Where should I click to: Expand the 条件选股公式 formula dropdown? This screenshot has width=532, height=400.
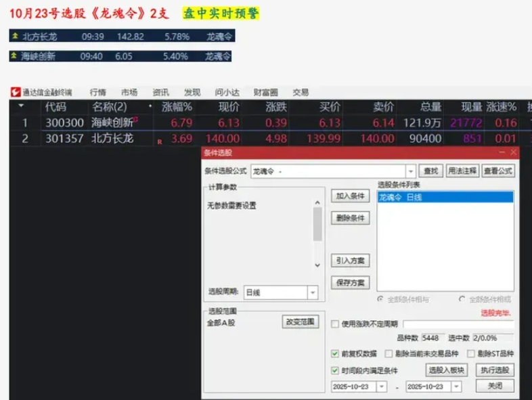409,172
